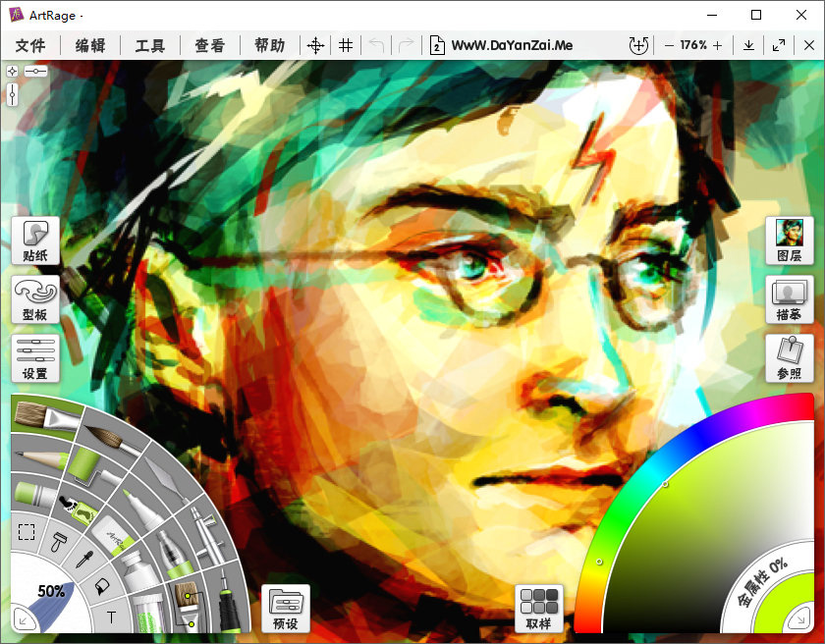Viewport: 825px width, 644px height.
Task: Click the small vertical slider at the top-left
Action: pyautogui.click(x=12, y=94)
